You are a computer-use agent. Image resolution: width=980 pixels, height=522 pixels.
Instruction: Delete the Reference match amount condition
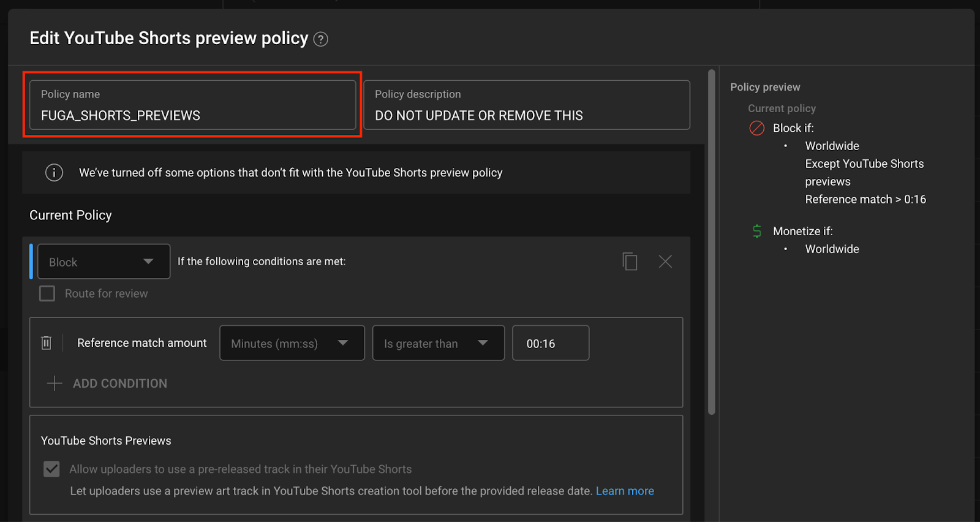pyautogui.click(x=47, y=343)
